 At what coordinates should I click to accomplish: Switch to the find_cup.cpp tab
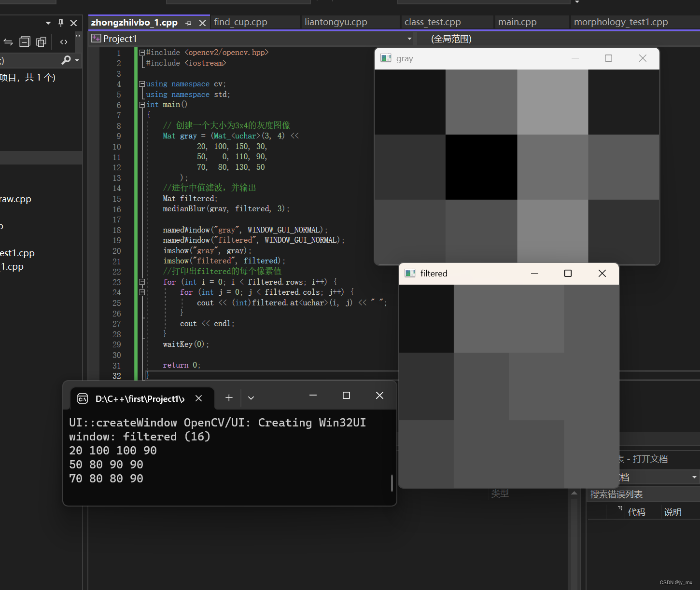coord(240,22)
